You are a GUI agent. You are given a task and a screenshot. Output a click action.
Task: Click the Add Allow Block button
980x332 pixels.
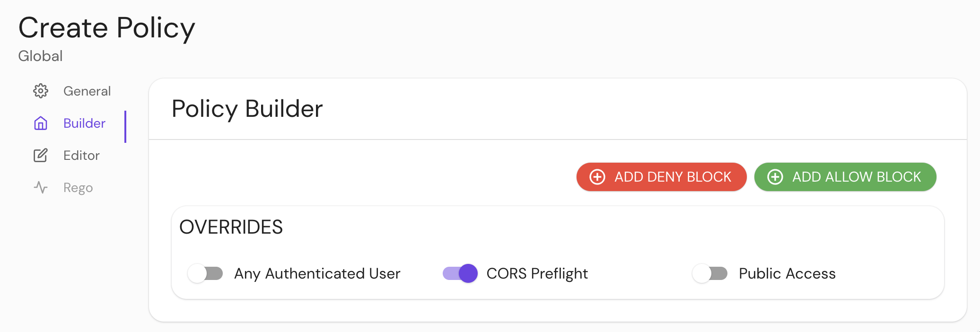[x=845, y=177]
